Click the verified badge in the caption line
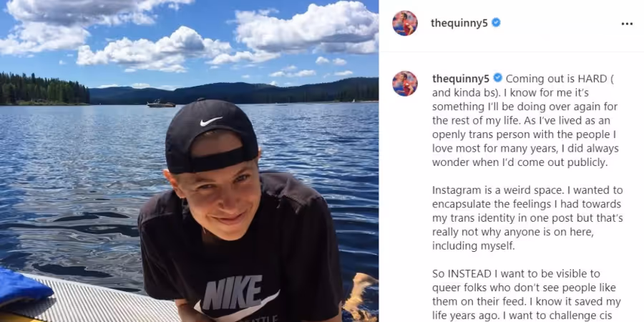 tap(498, 77)
